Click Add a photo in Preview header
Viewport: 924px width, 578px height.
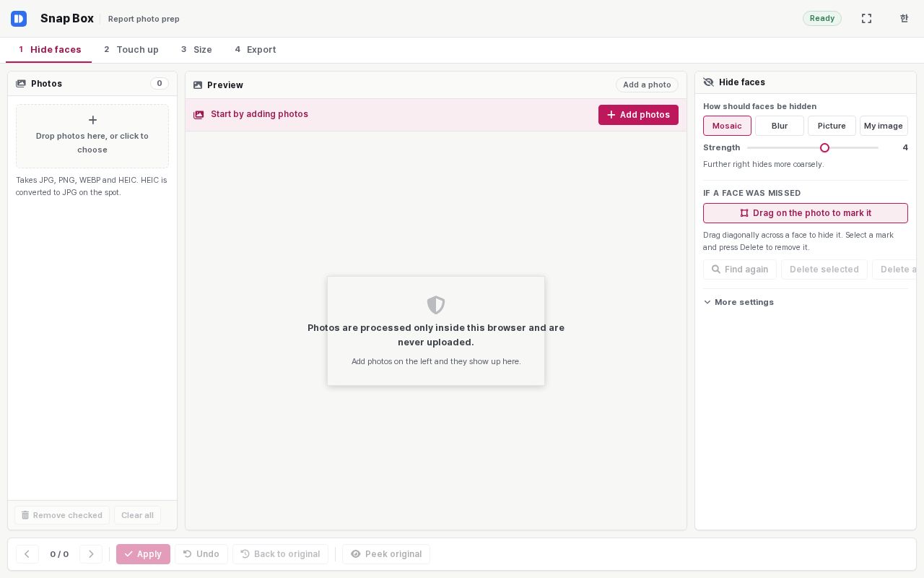(647, 85)
